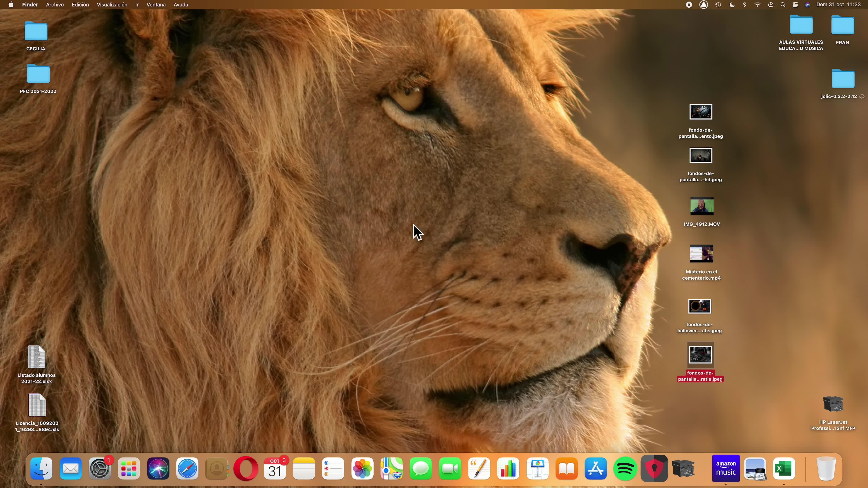Expand the Apple menu
Image resolution: width=868 pixels, height=488 pixels.
pos(11,5)
